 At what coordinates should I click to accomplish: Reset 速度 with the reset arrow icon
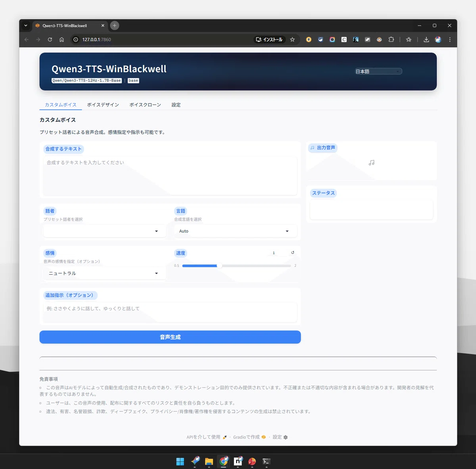pos(293,253)
